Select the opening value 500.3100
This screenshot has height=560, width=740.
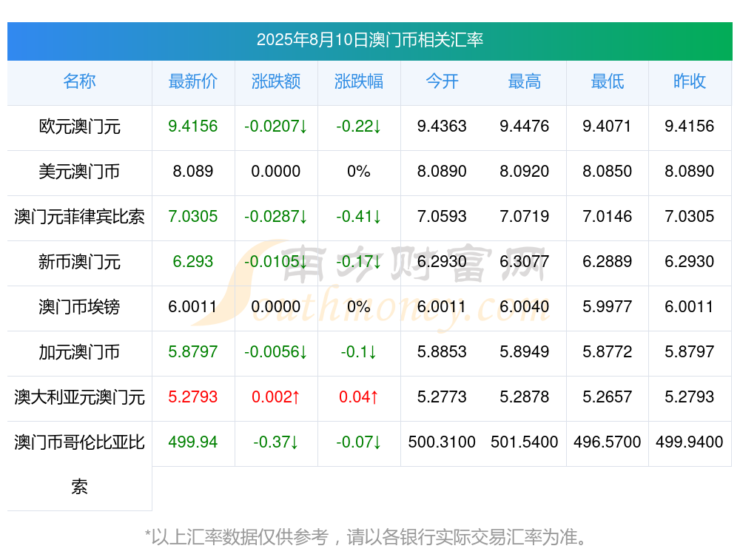(442, 442)
